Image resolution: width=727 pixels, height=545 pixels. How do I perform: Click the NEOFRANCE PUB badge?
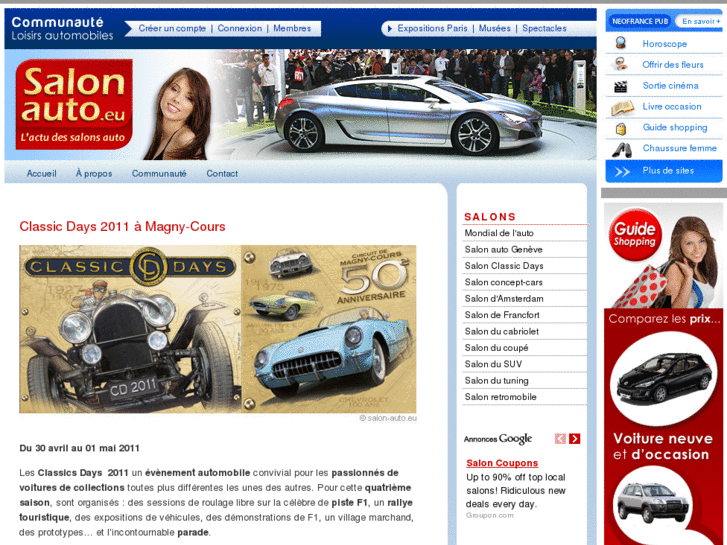(x=639, y=21)
